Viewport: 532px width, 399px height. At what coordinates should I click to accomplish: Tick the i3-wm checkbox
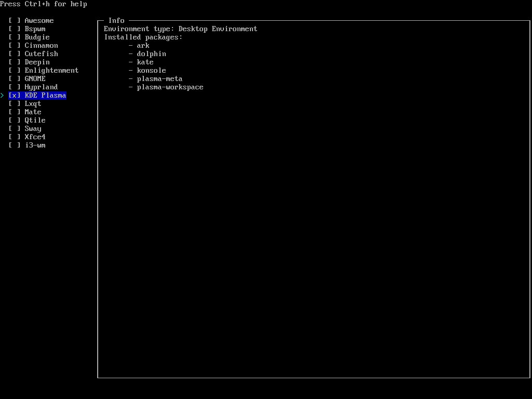click(x=14, y=145)
